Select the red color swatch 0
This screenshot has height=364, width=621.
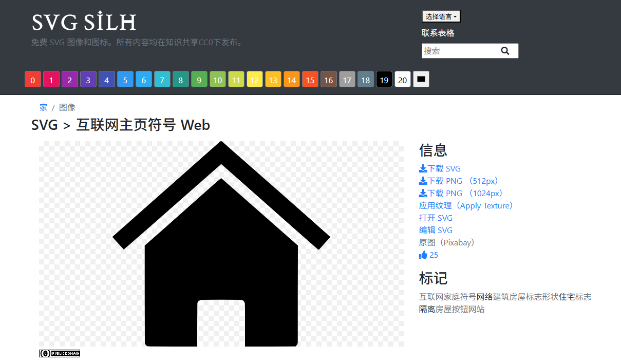pos(33,80)
